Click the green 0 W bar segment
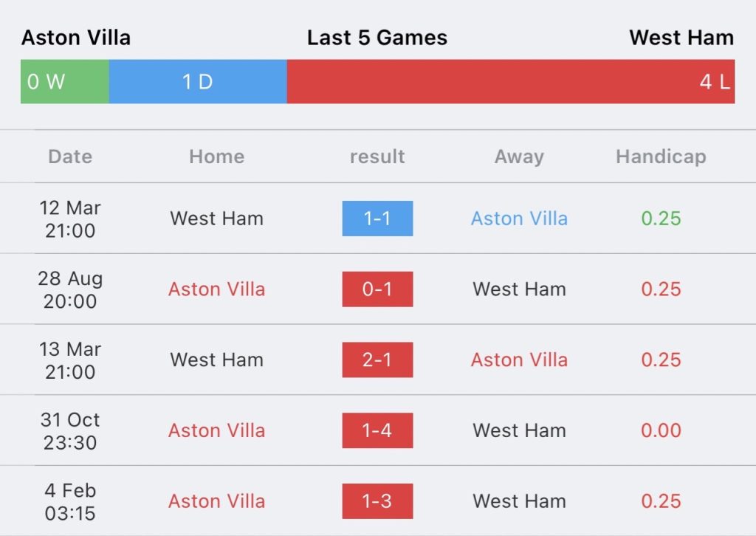The image size is (756, 536). pyautogui.click(x=65, y=81)
